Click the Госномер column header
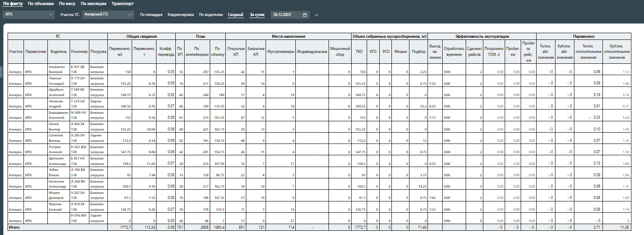Image resolution: width=644 pixels, height=235 pixels. click(79, 52)
